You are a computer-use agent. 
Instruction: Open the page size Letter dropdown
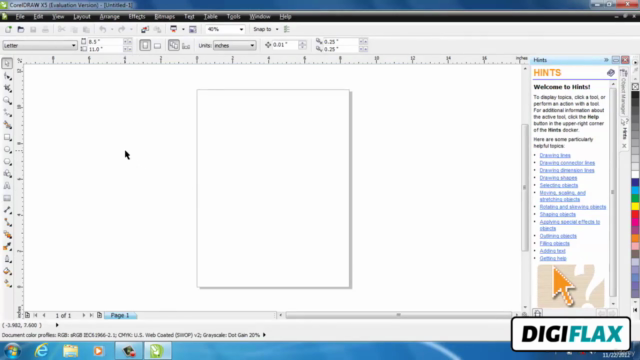click(x=73, y=45)
